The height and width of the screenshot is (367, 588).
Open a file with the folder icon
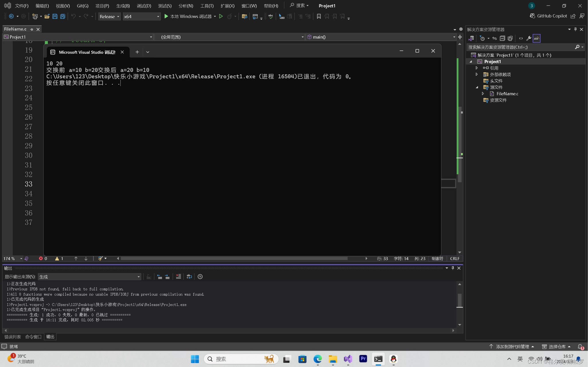coord(47,16)
